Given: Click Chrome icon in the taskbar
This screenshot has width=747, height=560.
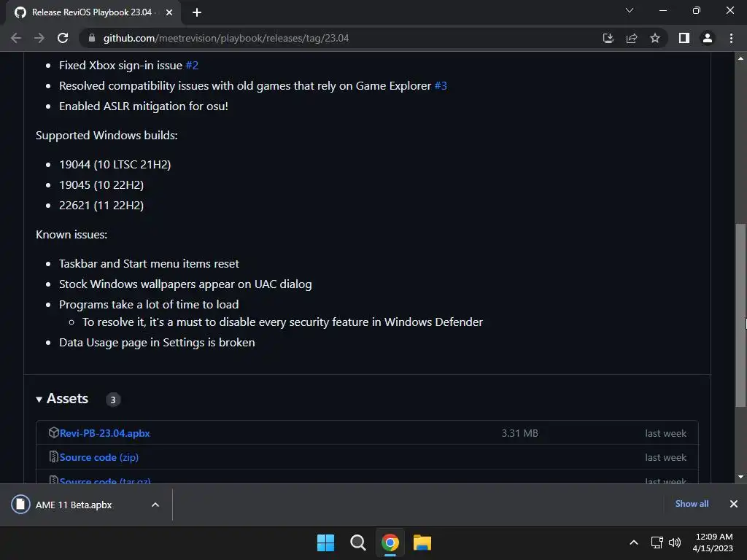Looking at the screenshot, I should click(x=390, y=542).
